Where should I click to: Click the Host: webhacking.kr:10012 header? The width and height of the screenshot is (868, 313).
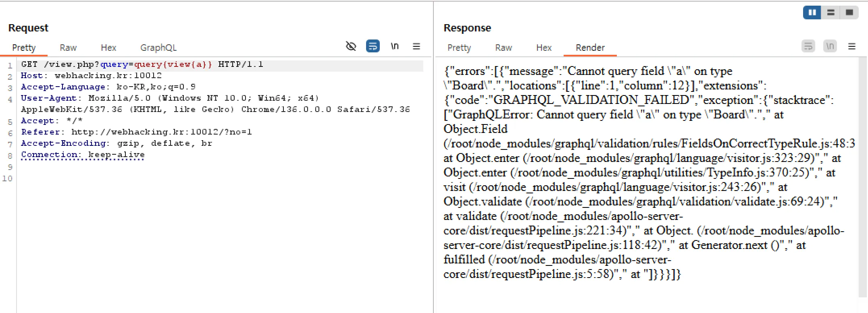91,76
